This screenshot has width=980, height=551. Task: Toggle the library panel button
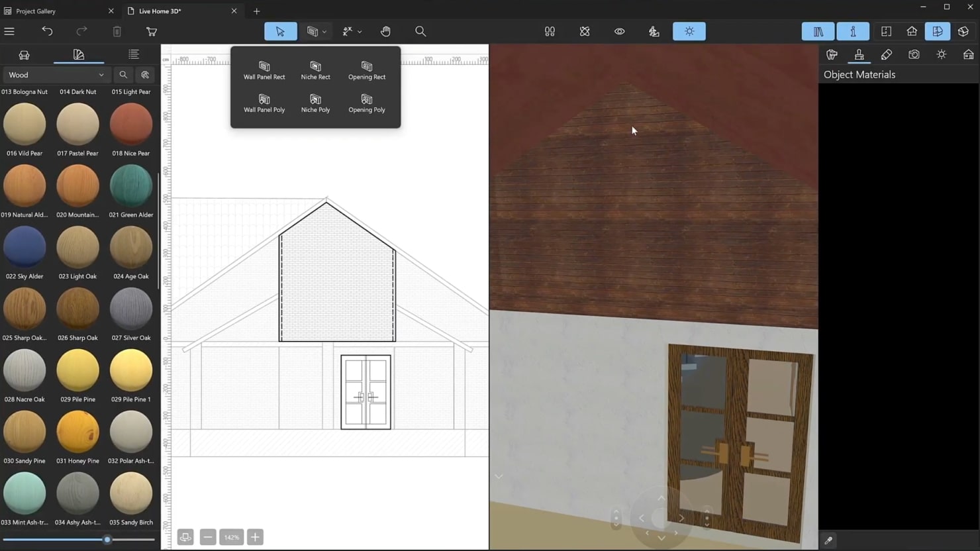click(x=818, y=31)
